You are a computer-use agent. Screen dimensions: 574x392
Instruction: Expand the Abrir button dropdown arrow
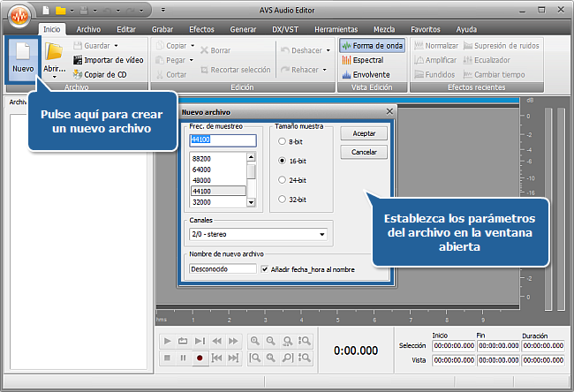[x=54, y=78]
